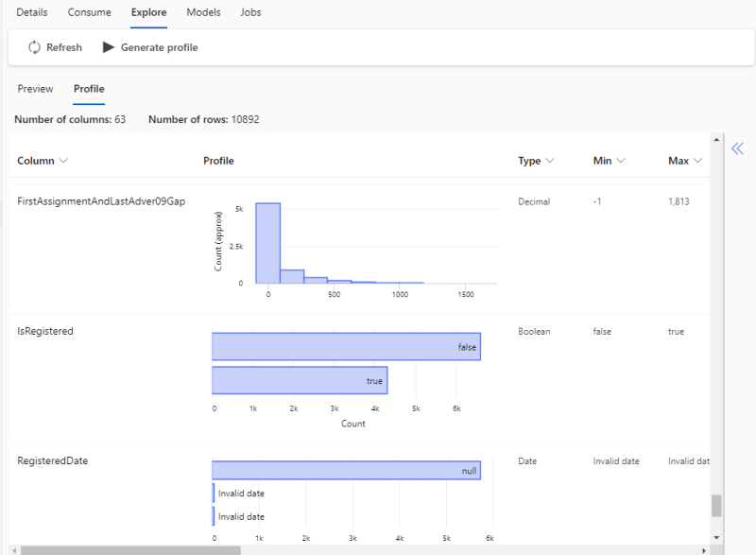This screenshot has width=756, height=555.
Task: Click the 'false' bar in IsRegistered chart
Action: pyautogui.click(x=346, y=347)
